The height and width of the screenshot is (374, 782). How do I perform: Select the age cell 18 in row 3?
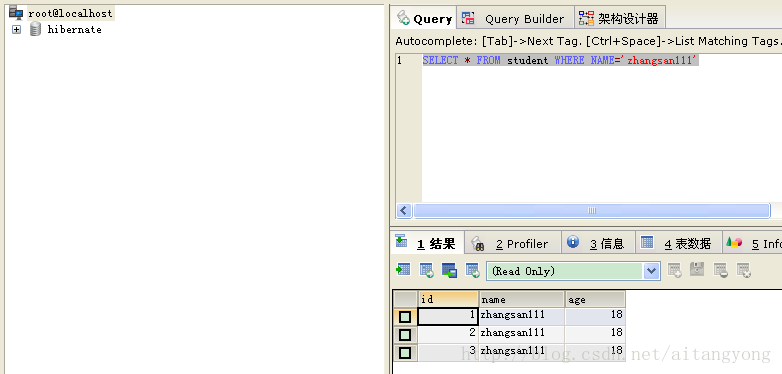coord(595,352)
